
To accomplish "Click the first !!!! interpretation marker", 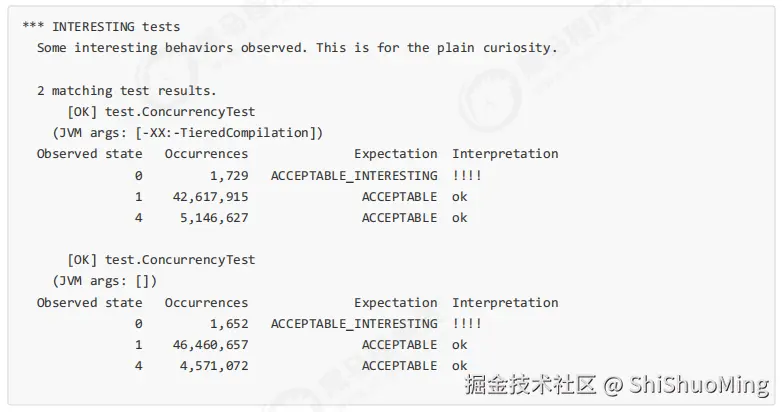I will click(x=467, y=176).
